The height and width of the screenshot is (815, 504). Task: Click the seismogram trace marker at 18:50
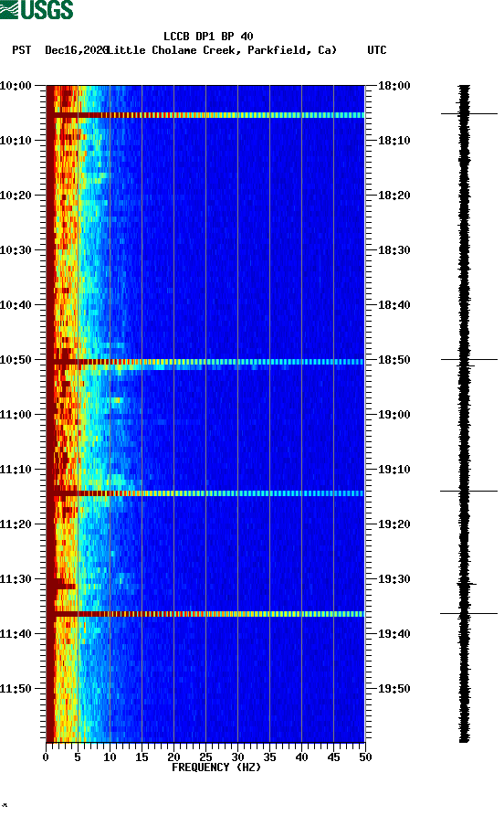(x=469, y=359)
